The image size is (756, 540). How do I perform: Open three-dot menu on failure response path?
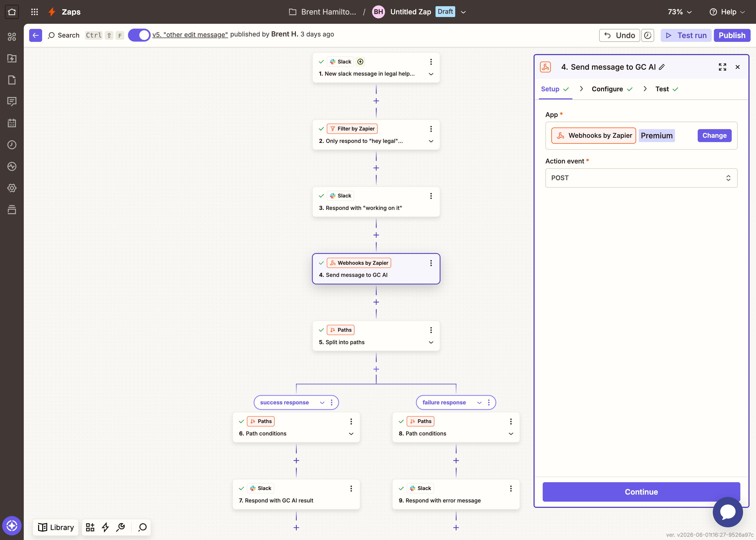(489, 402)
